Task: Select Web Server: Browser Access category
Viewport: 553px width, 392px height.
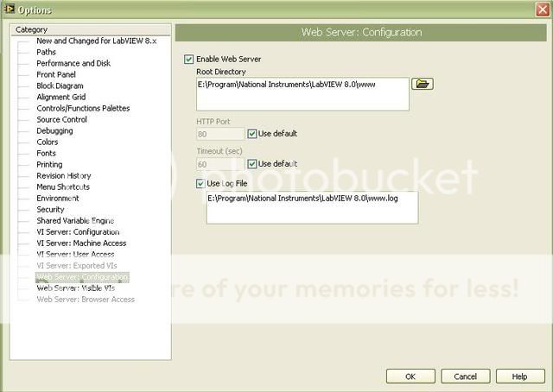Action: [x=86, y=300]
